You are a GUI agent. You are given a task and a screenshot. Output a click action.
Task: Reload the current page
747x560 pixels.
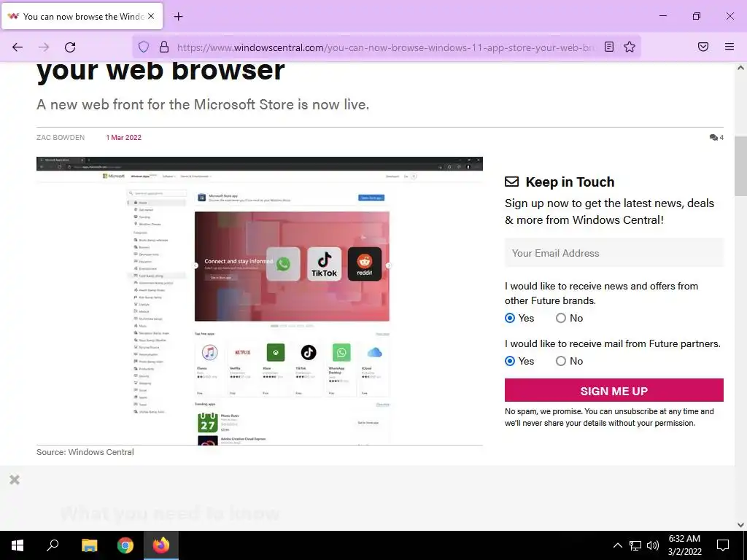coord(70,47)
